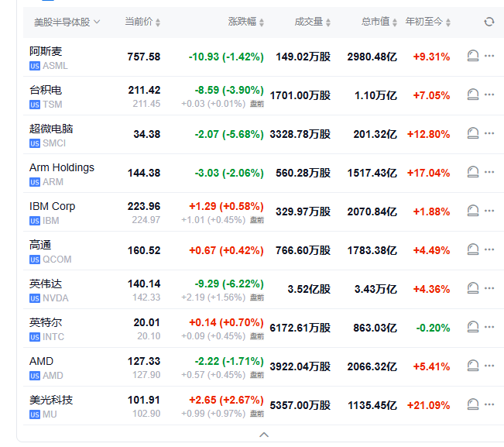Set price alert bell for ARM

tap(473, 172)
